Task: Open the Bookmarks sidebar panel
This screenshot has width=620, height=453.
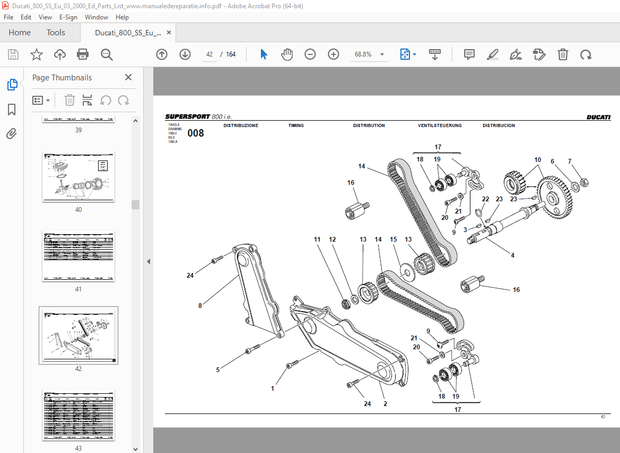Action: [x=12, y=109]
